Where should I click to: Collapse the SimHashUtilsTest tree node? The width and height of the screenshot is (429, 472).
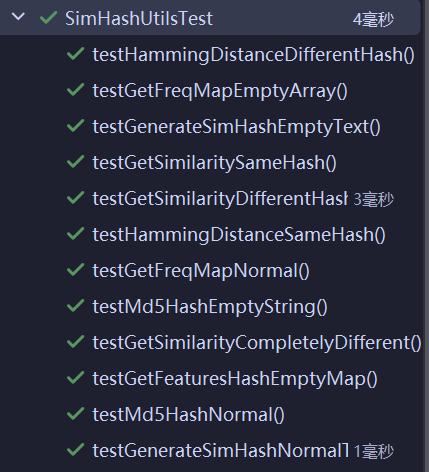point(18,16)
